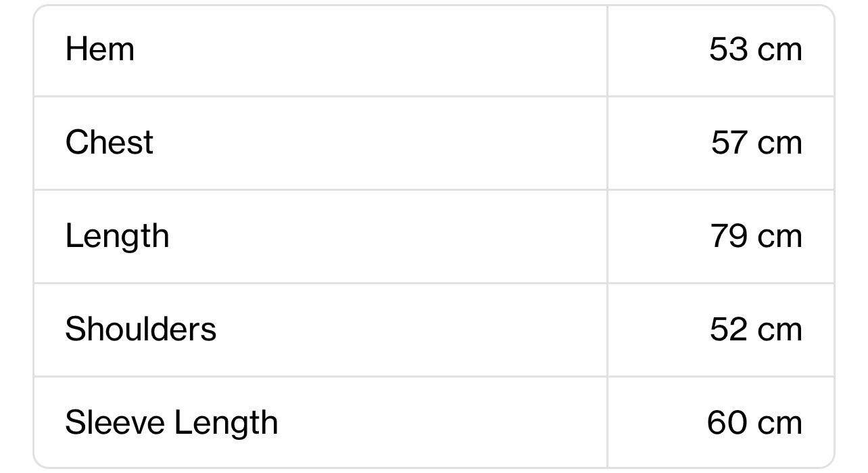Click the 57 cm chest value

(x=756, y=143)
